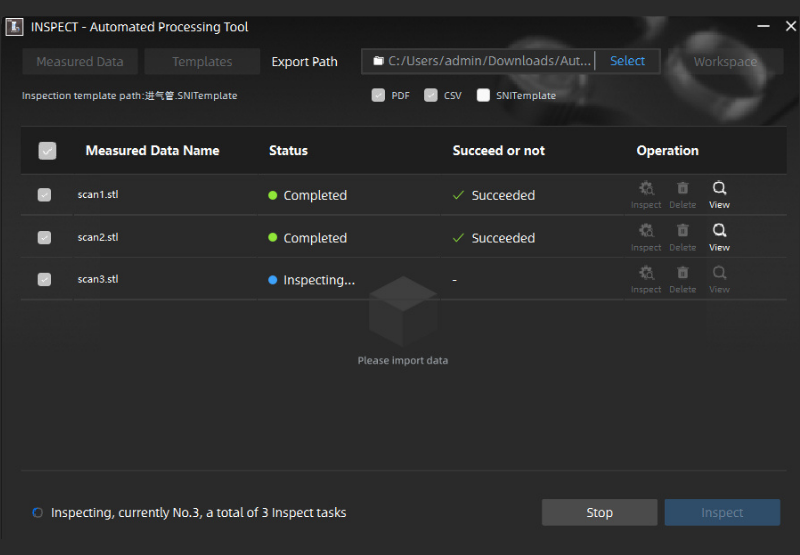The width and height of the screenshot is (800, 555).
Task: Toggle the CSV export checkbox
Action: (x=431, y=96)
